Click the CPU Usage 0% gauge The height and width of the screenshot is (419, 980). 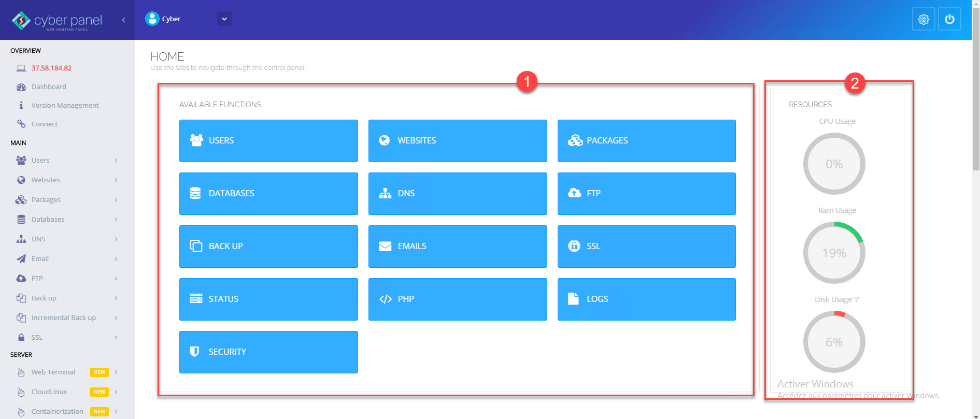click(834, 164)
